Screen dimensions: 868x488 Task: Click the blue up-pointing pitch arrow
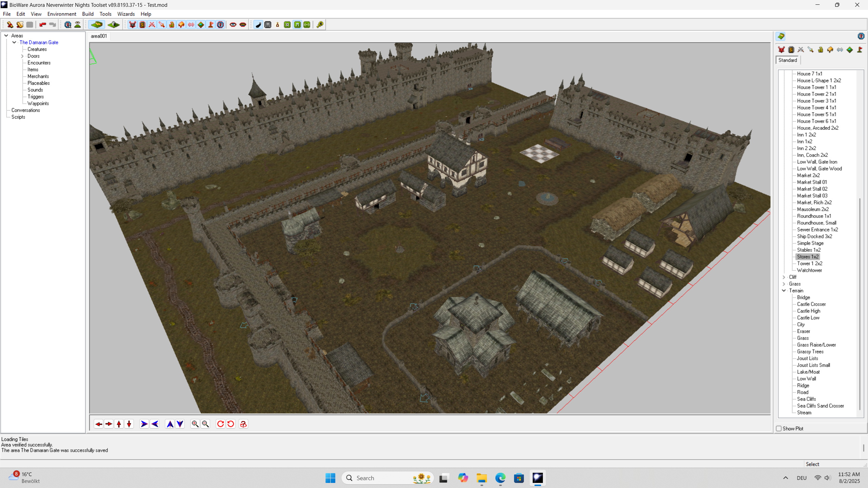coord(170,424)
